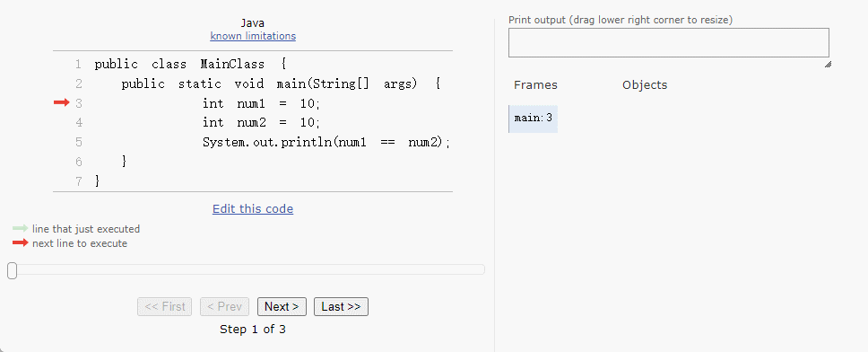This screenshot has width=868, height=352.
Task: Click the Next > button
Action: (282, 306)
